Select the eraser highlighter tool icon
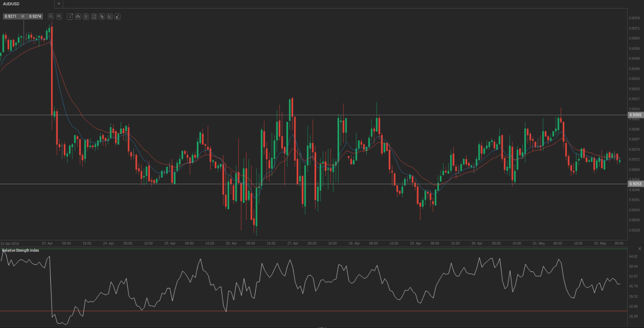The image size is (644, 328). coord(118,17)
